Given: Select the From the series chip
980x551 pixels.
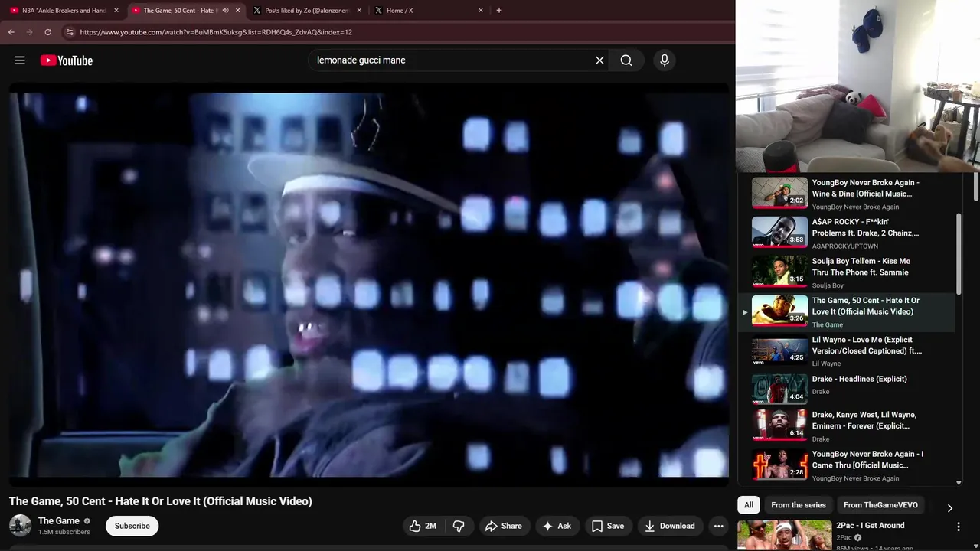Looking at the screenshot, I should pos(799,505).
